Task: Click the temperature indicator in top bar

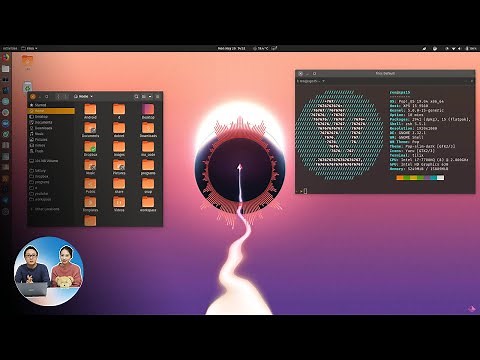Action: coord(260,48)
